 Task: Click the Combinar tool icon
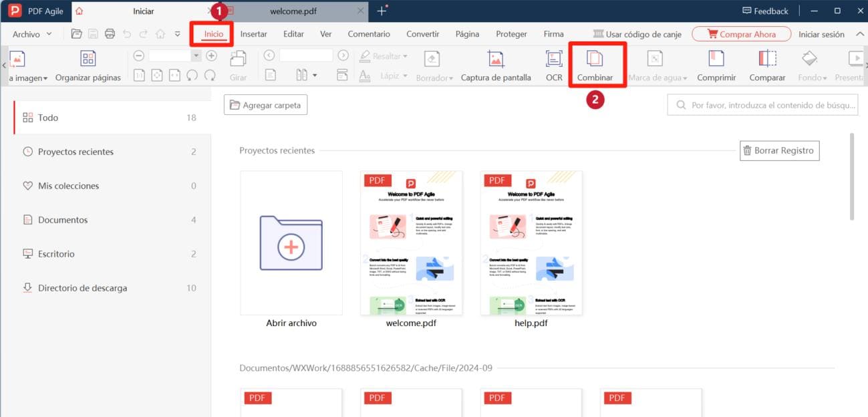[595, 59]
